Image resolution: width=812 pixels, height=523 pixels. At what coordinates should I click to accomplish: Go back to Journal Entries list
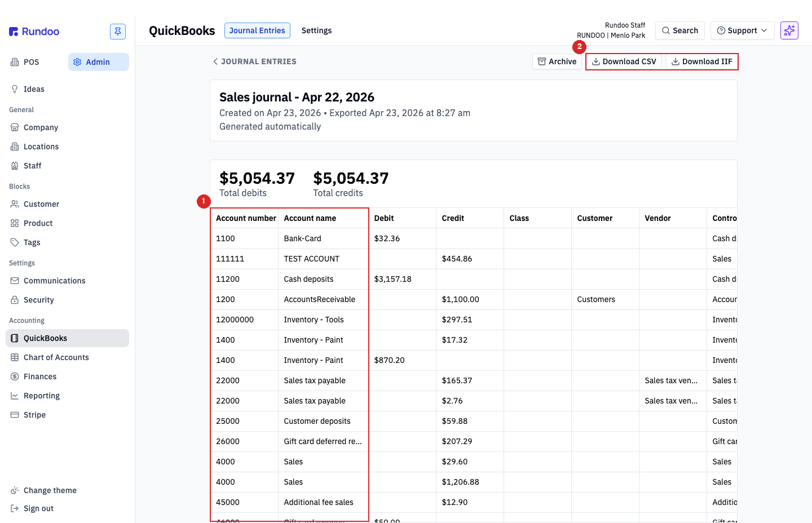click(254, 61)
